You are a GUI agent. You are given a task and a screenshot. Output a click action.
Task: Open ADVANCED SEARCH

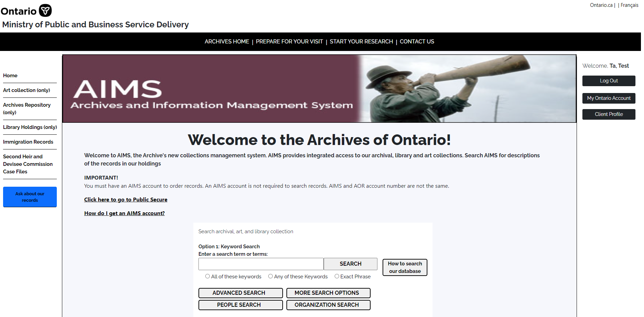point(241,293)
